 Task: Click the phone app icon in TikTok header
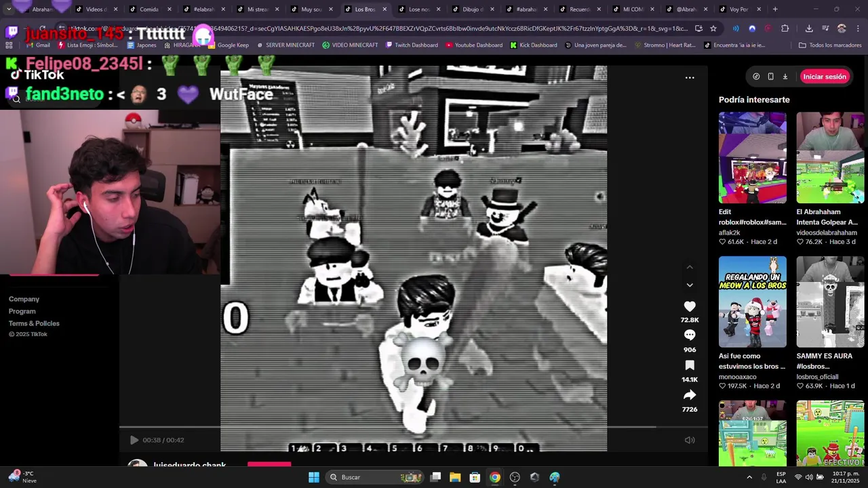(770, 77)
